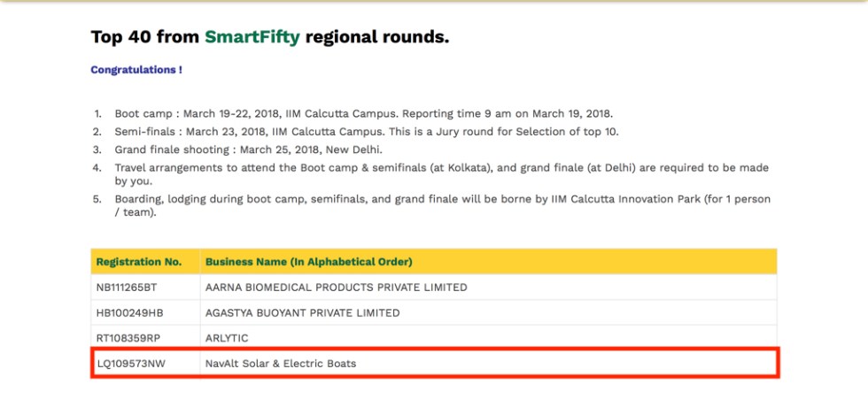Click AGASTYA BUOYANT PRIVATE LIMITED cell

[x=303, y=313]
